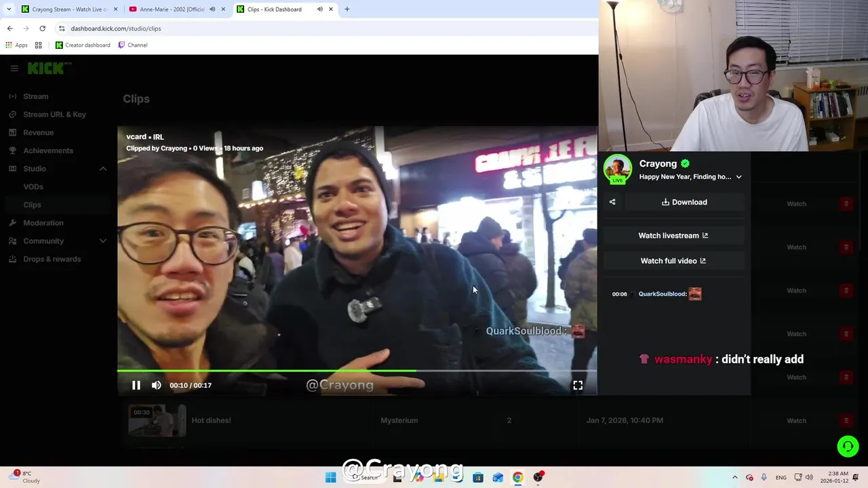View site information icon
The image size is (868, 488).
coord(62,28)
